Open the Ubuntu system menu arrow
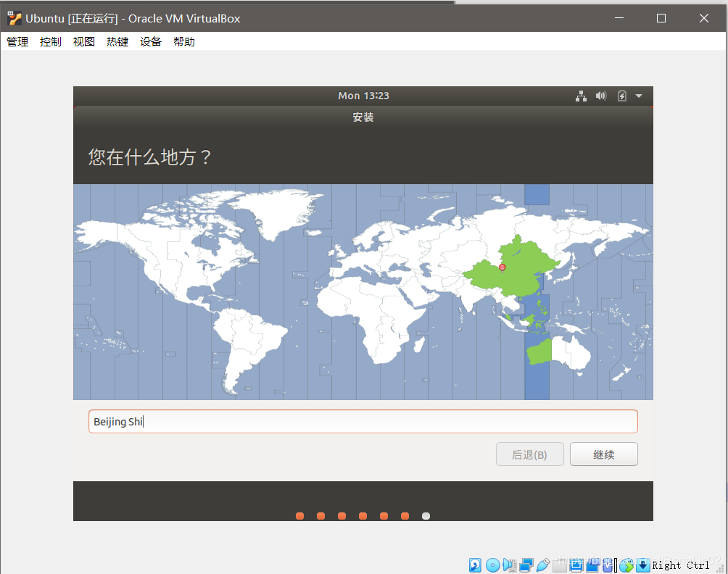Screen dimensions: 728x574 point(639,96)
